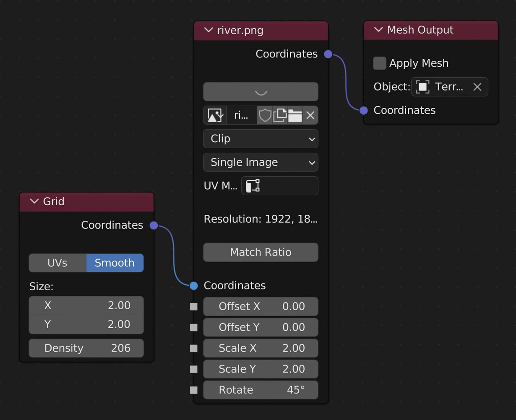The image size is (516, 420).
Task: Open the Single Image source dropdown
Action: (261, 162)
